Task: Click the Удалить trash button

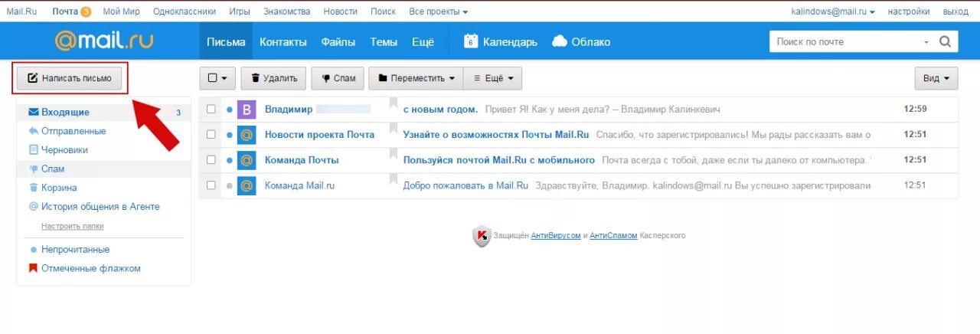Action: pos(273,78)
